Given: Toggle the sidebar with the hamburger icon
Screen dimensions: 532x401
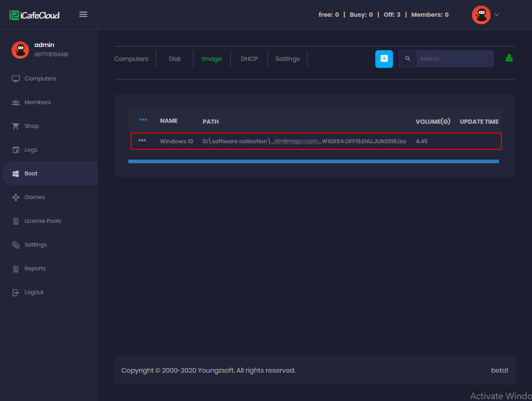Looking at the screenshot, I should (x=83, y=14).
